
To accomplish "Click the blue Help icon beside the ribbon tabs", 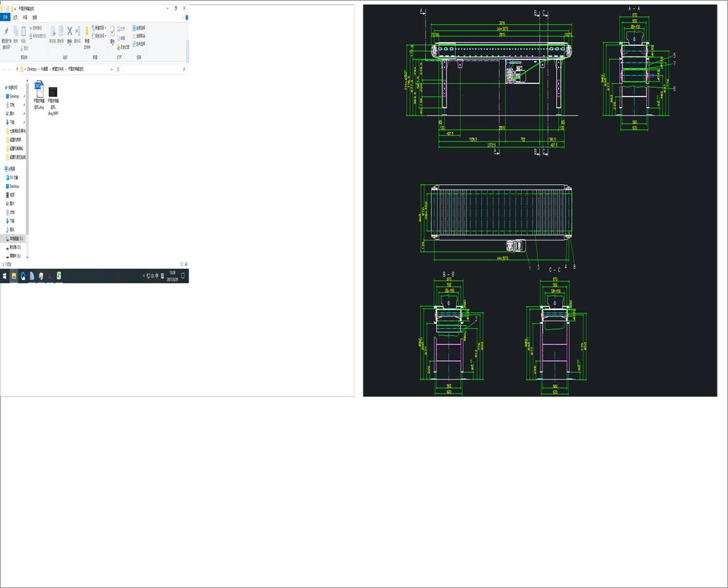I will click(x=187, y=18).
